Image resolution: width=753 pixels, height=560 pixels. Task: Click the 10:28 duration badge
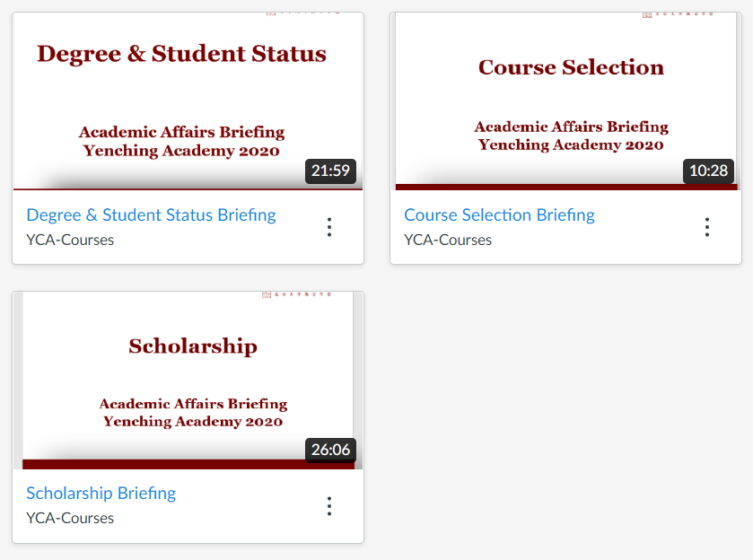click(x=708, y=171)
